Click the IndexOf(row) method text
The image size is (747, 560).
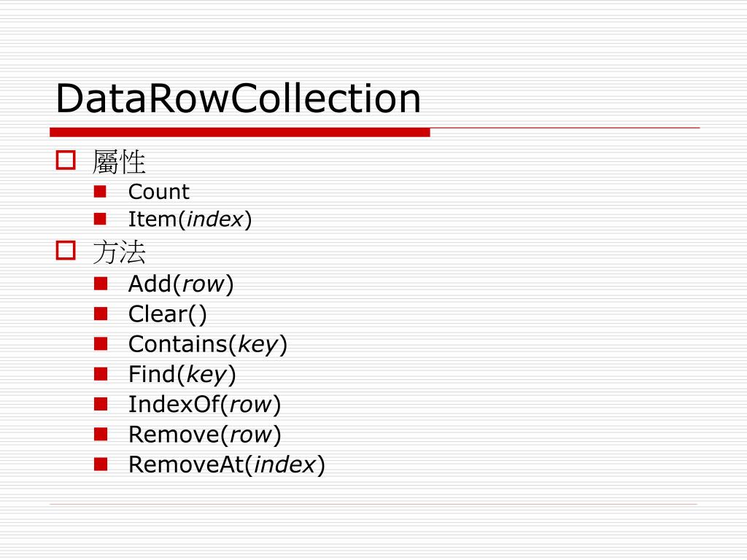(x=205, y=405)
